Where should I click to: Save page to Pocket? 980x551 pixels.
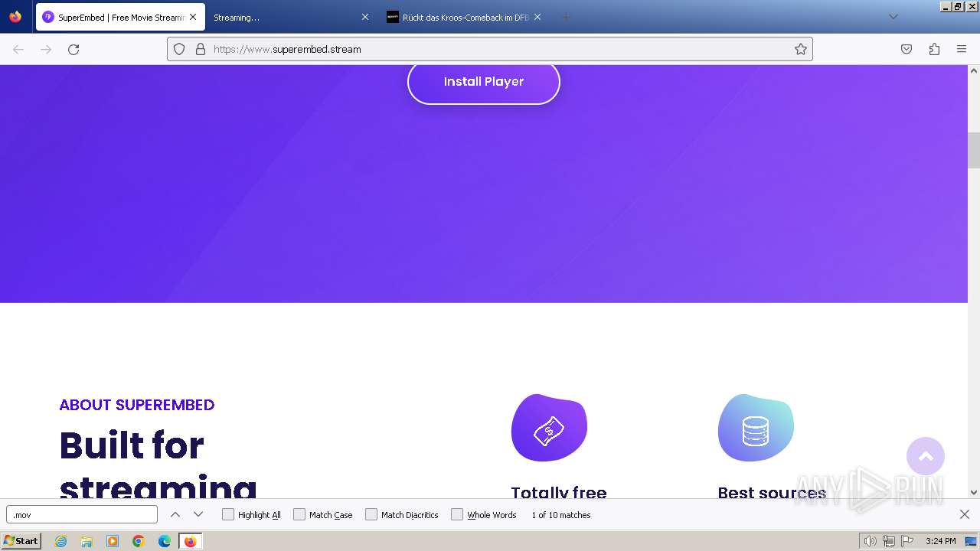click(906, 49)
